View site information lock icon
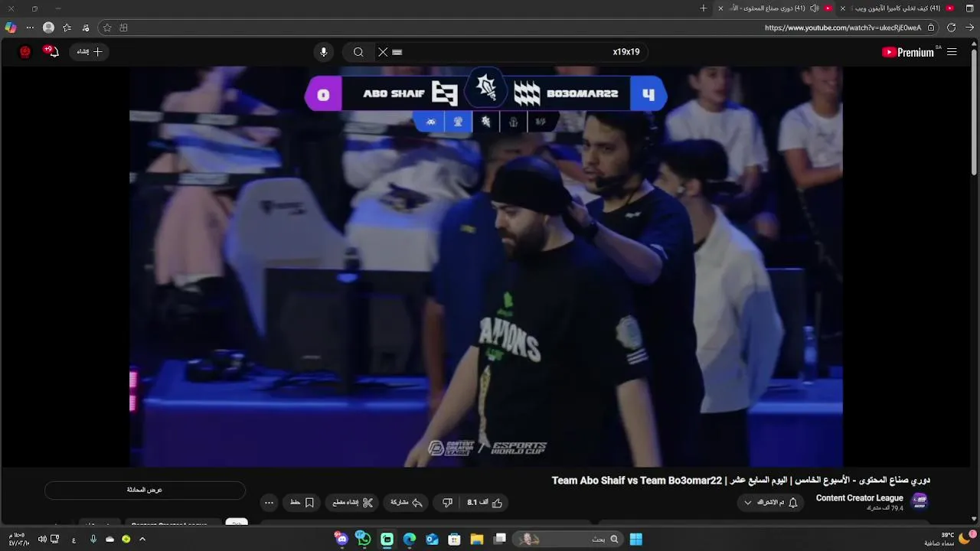Image resolution: width=980 pixels, height=551 pixels. [x=931, y=28]
